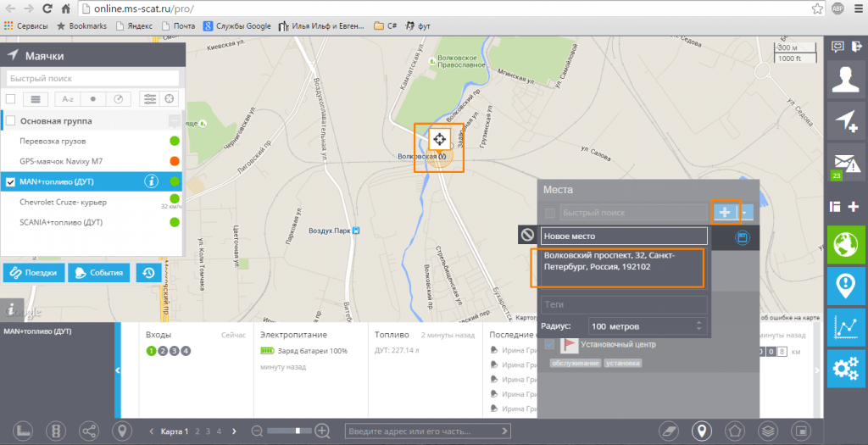Select the geofence pentagon tool
The image size is (868, 445).
pos(735,431)
